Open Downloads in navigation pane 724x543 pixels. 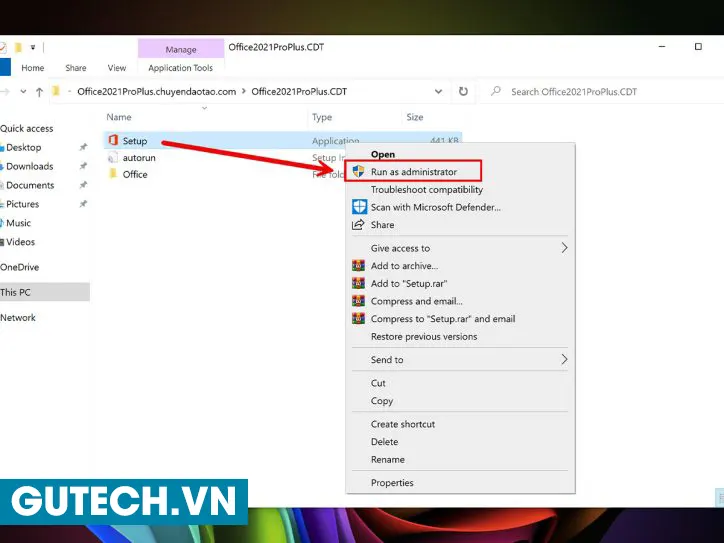click(30, 166)
